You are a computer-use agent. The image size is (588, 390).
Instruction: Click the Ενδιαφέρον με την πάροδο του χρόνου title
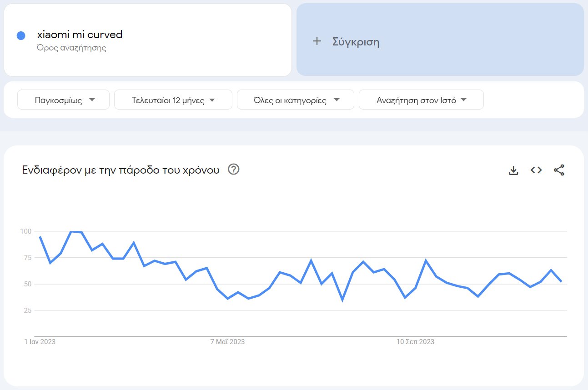coord(121,170)
